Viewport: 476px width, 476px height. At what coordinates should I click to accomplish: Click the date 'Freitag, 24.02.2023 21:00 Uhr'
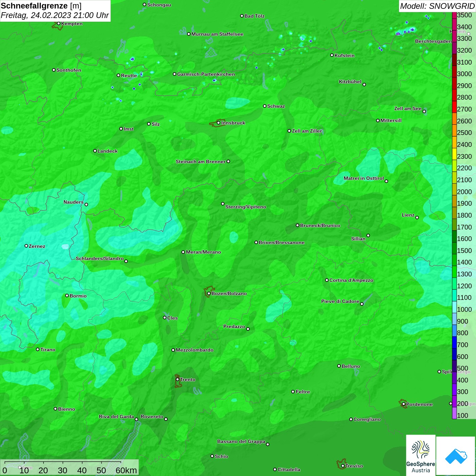(x=55, y=15)
